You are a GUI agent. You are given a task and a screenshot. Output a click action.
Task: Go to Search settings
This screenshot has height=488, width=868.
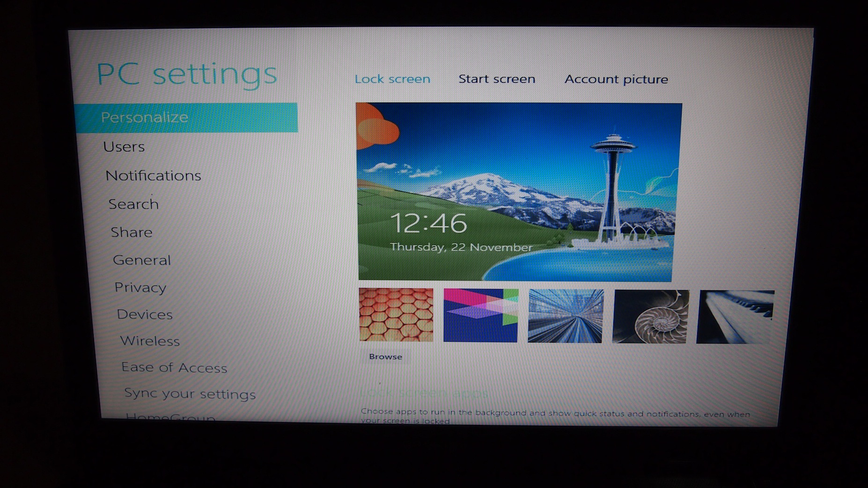pos(133,204)
